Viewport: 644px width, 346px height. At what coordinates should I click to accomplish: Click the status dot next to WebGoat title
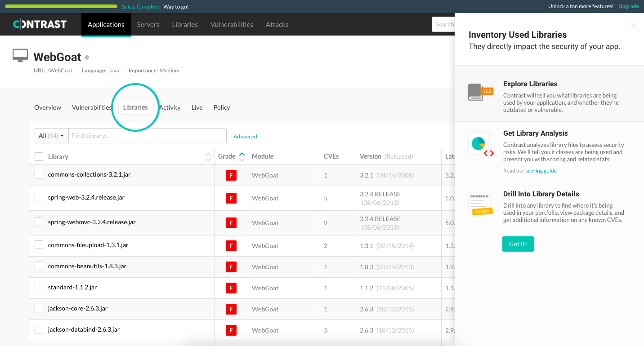coord(86,58)
